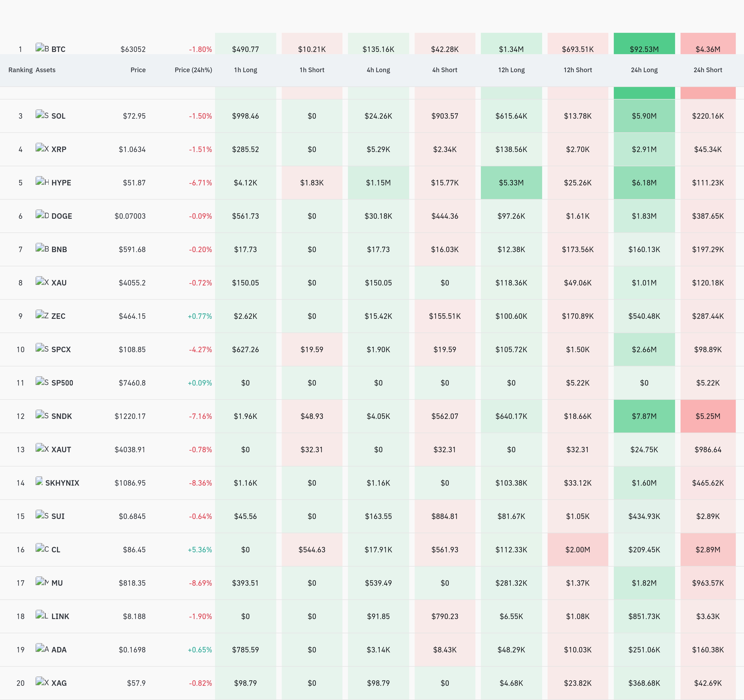Open the HYPE asset name link

tap(61, 183)
